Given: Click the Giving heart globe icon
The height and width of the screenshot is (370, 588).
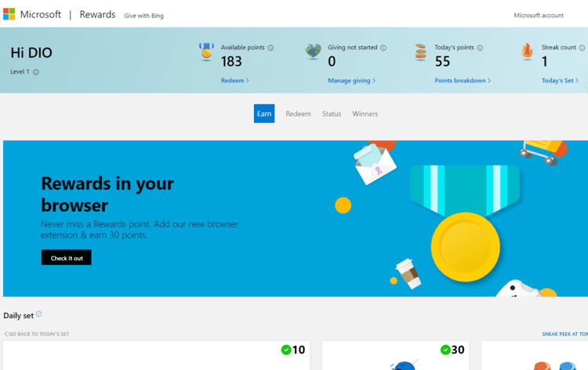Looking at the screenshot, I should tap(314, 52).
